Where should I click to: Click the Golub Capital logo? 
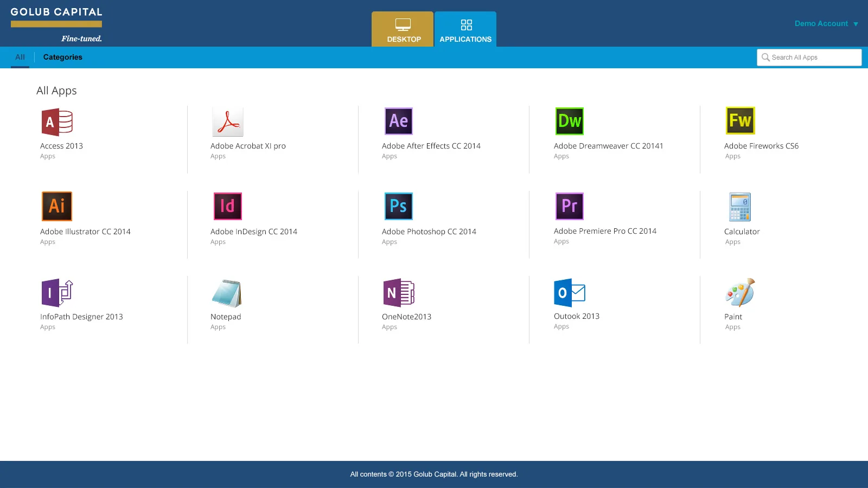(x=56, y=24)
